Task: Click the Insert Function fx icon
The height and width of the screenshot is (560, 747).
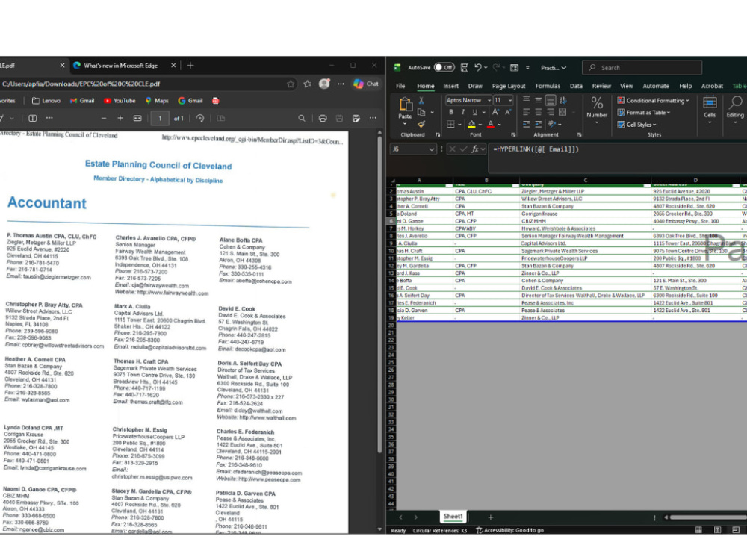Action: point(474,149)
